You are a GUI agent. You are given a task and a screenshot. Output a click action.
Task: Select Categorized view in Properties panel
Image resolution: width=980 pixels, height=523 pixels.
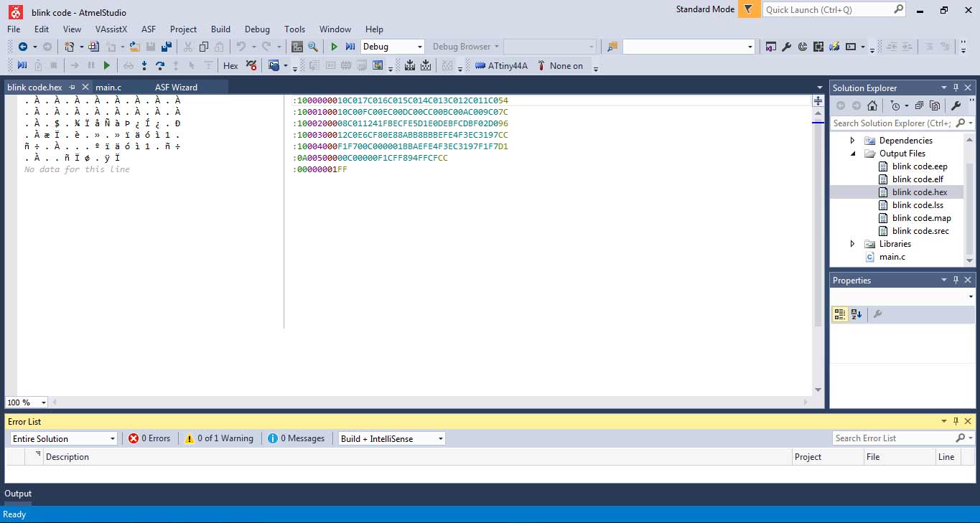coord(840,314)
